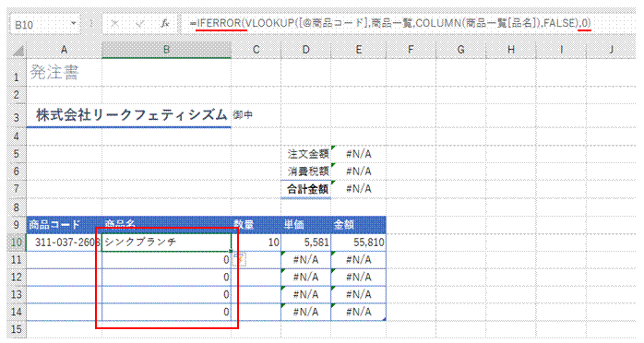Click the #N/A cell next to 消費税額
The image size is (644, 343).
pos(358,171)
